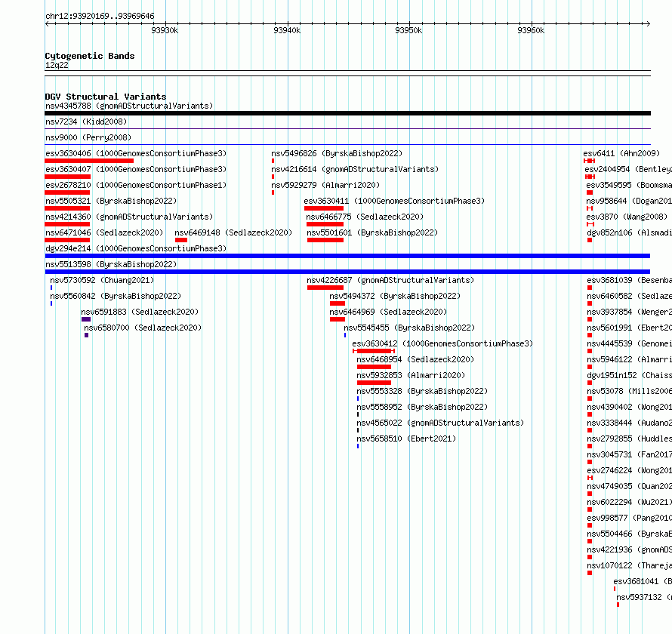Open nsv2792855 variant entry
This screenshot has height=634, width=672.
[630, 439]
